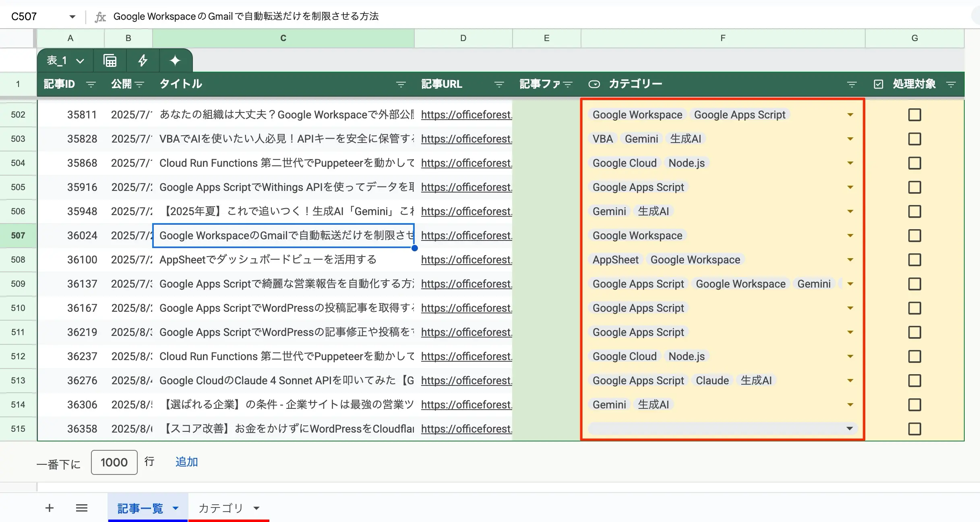This screenshot has height=522, width=980.
Task: Expand the empty category dropdown in row 515
Action: 850,429
